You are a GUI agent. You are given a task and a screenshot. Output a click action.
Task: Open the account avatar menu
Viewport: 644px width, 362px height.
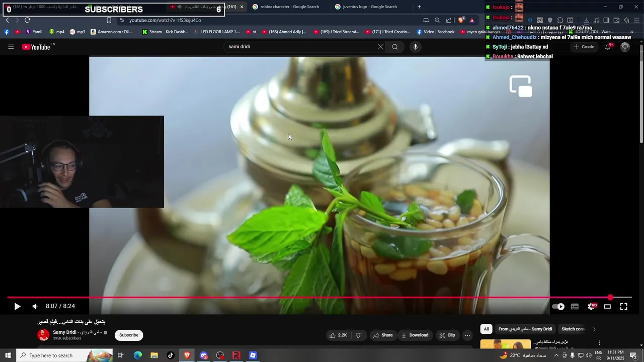coord(625,47)
